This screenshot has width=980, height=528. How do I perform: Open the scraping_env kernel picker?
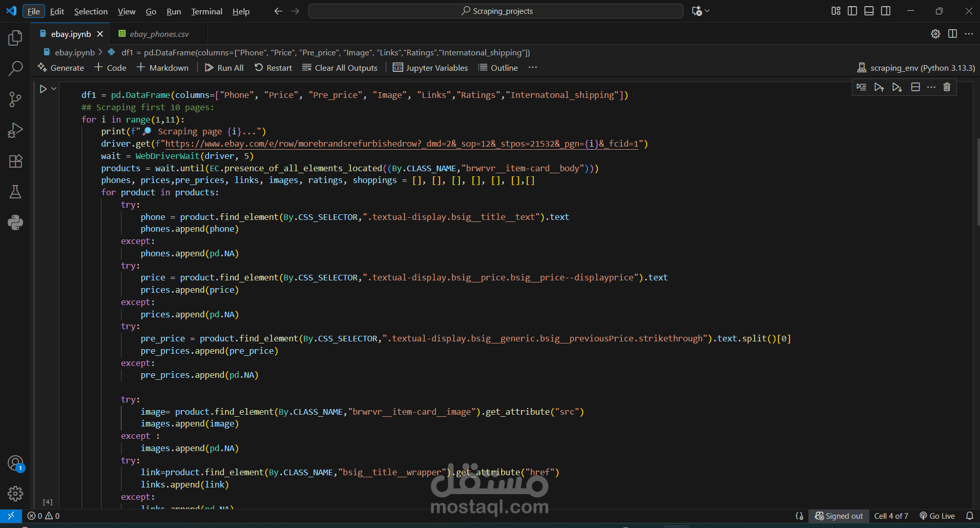click(916, 68)
